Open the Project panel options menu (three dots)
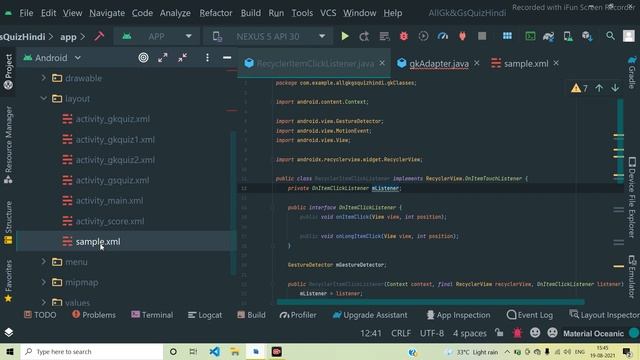This screenshot has width=640, height=360. pyautogui.click(x=207, y=58)
